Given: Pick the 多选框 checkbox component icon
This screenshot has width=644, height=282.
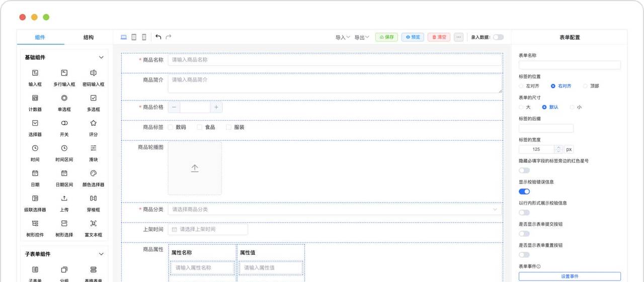Looking at the screenshot, I should tap(94, 98).
